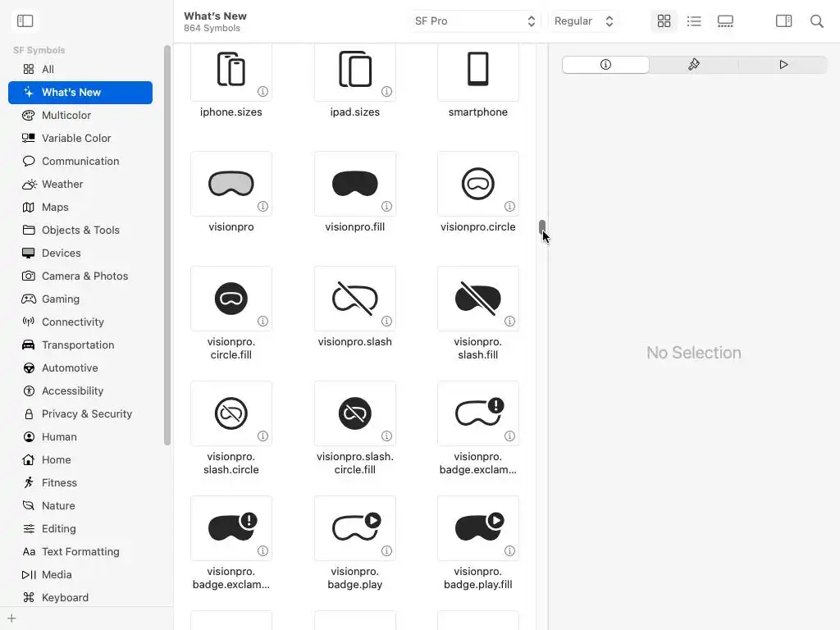Select filled visionpro.badge.exclamationmark symbol
840x630 pixels.
231,528
